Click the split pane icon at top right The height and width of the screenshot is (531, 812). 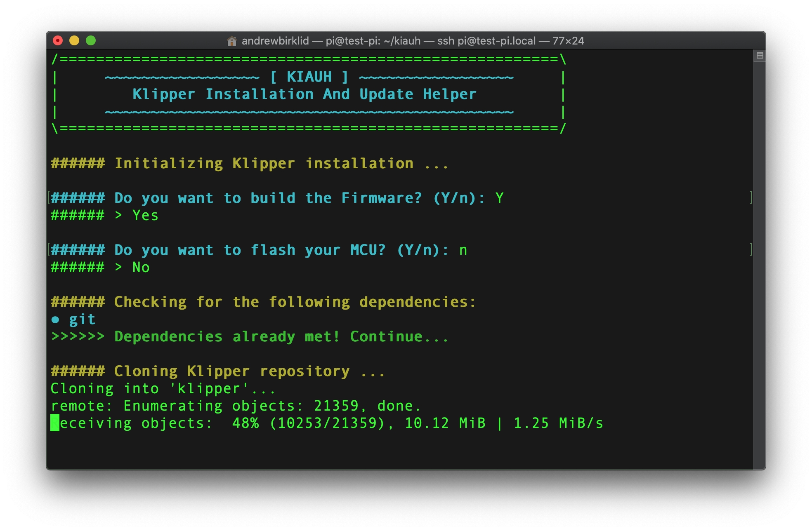pos(760,55)
